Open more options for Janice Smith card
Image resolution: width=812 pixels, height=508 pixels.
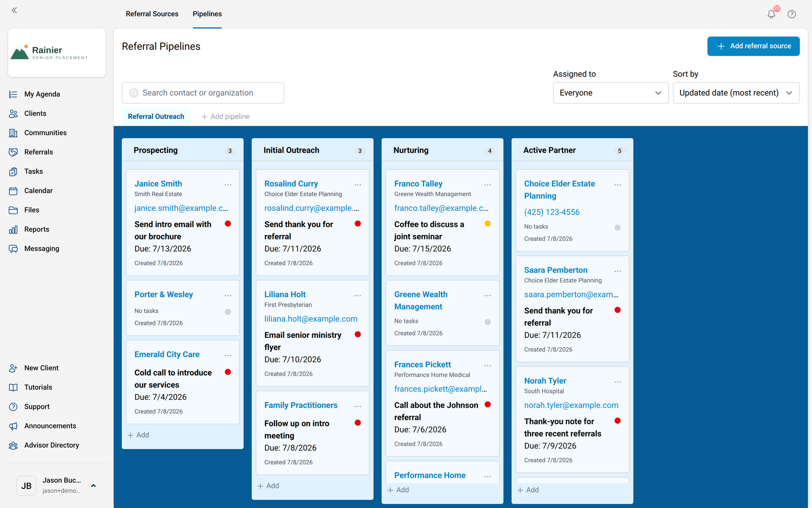(228, 185)
